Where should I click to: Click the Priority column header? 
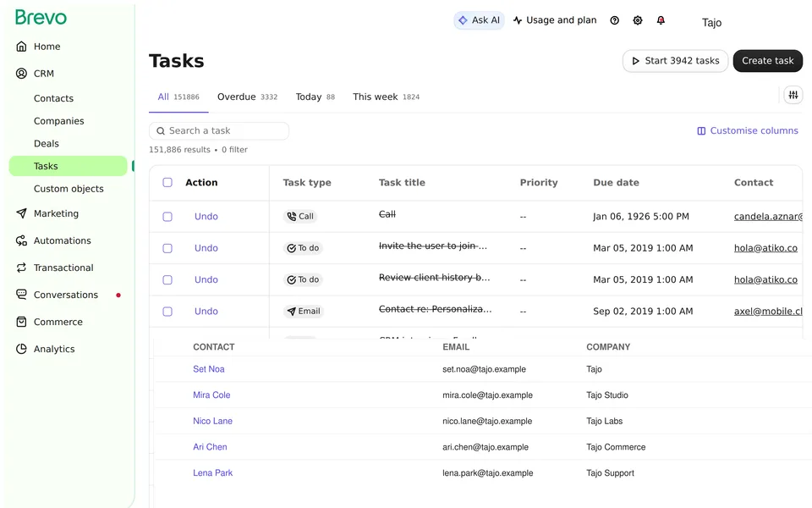pyautogui.click(x=539, y=183)
